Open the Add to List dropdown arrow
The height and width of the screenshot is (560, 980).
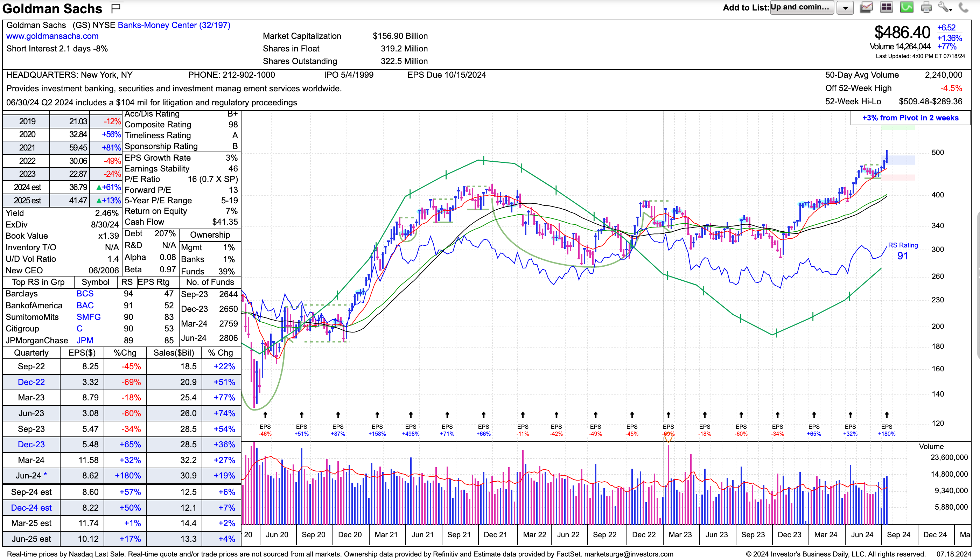(845, 8)
